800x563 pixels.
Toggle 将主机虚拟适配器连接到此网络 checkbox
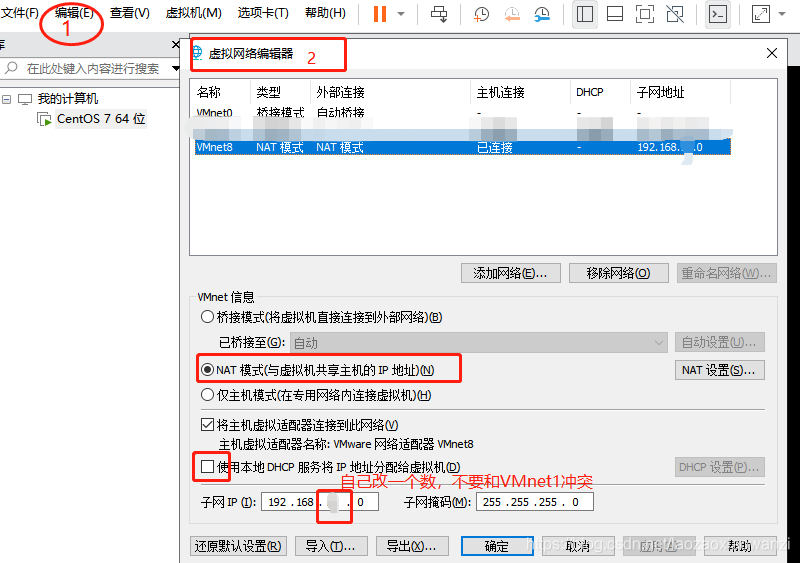tap(207, 425)
